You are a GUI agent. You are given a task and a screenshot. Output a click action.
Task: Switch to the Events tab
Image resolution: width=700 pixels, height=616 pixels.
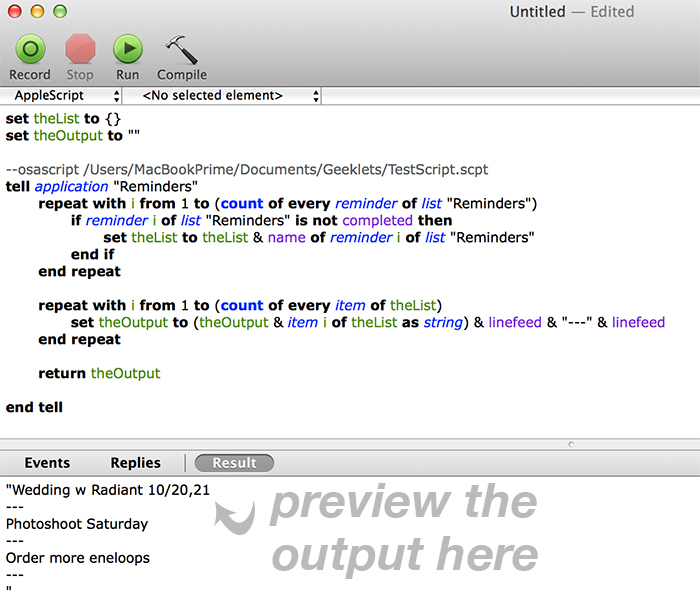[x=47, y=463]
